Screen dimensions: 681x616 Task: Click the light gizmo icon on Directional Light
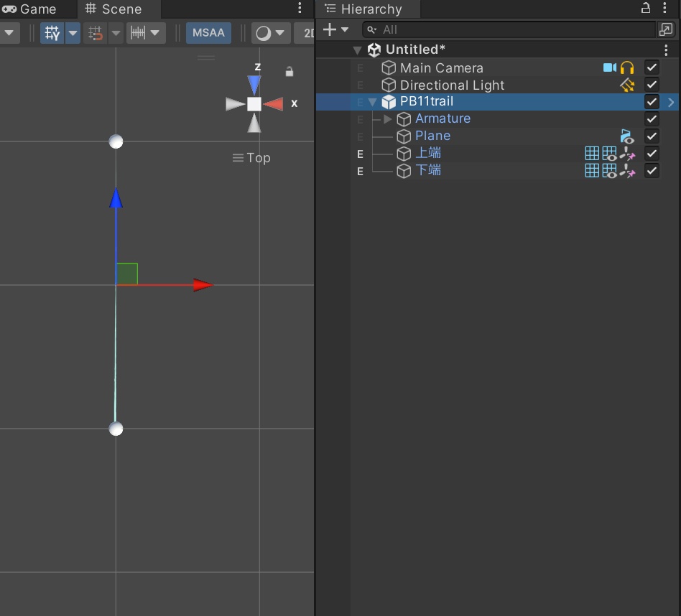point(626,85)
